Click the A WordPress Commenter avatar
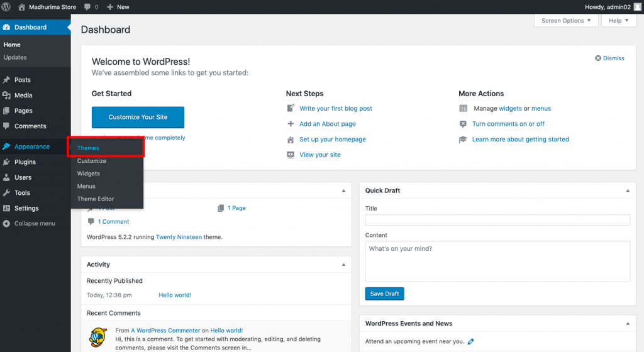This screenshot has width=644, height=352. (x=98, y=338)
